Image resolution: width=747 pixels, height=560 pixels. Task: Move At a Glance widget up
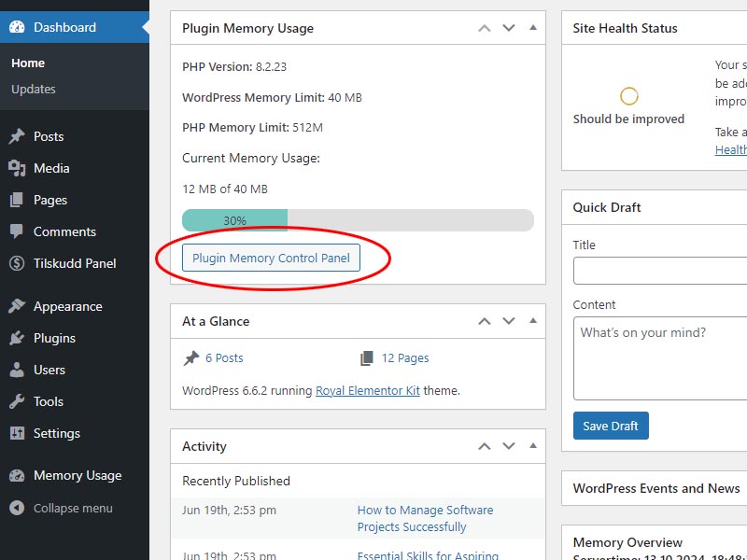point(485,321)
